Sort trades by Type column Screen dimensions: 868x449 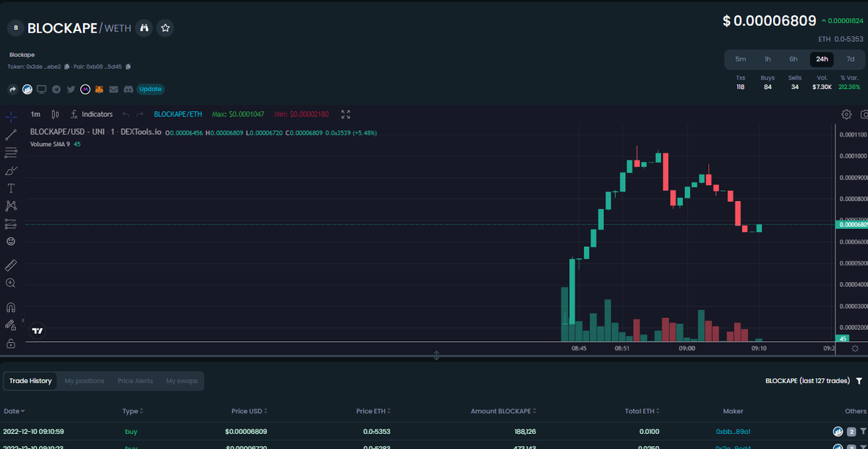(132, 411)
